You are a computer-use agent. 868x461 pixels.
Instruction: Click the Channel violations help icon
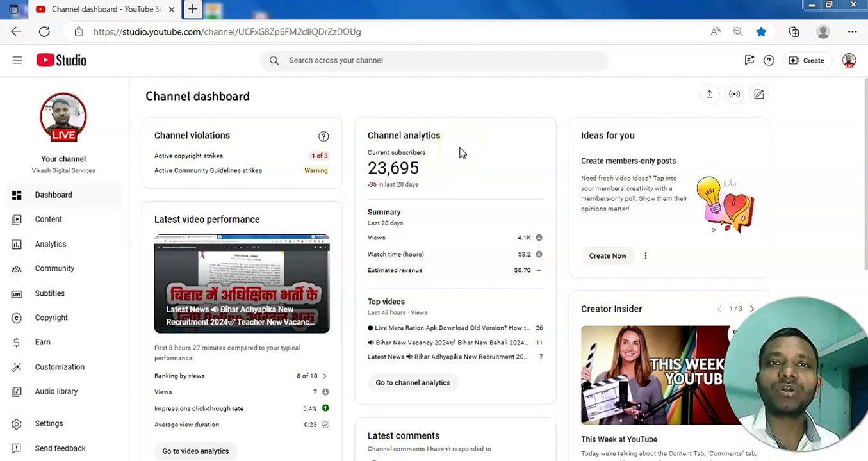pyautogui.click(x=323, y=136)
